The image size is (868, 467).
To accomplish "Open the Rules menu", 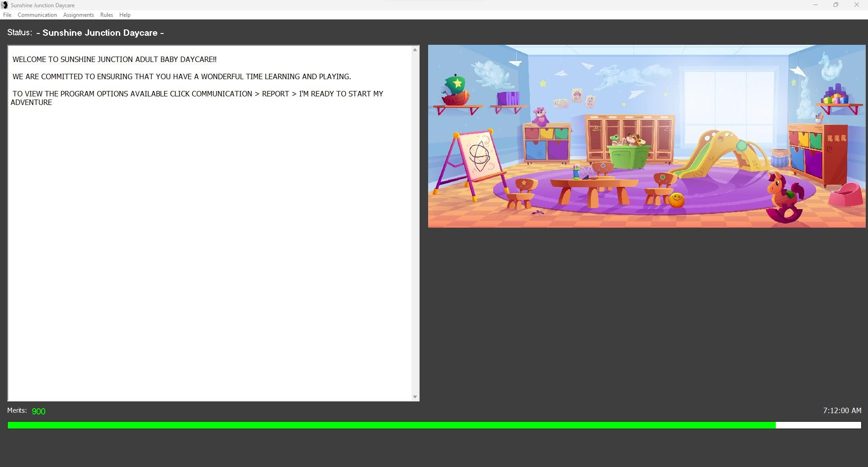I will pyautogui.click(x=107, y=15).
